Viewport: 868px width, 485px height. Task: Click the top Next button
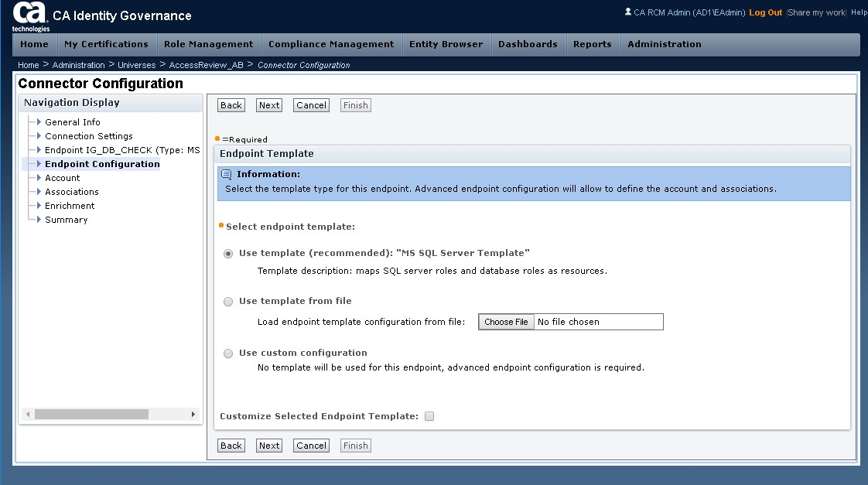coord(269,105)
